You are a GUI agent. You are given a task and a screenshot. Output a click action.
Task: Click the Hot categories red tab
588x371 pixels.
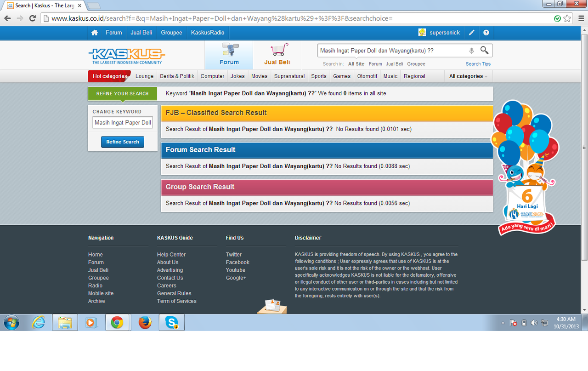(x=109, y=76)
